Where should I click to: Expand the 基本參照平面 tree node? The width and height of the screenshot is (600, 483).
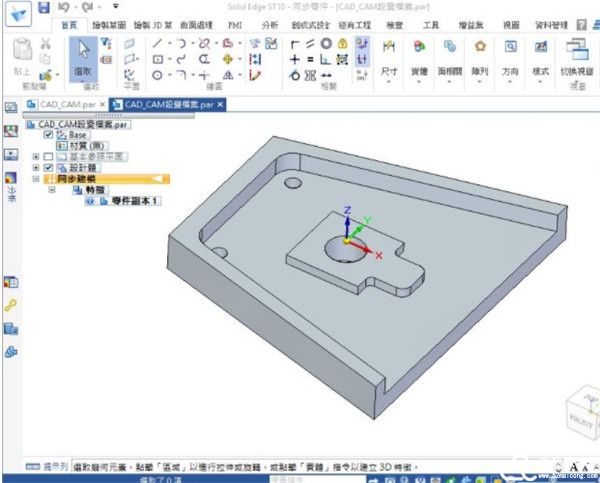tap(36, 157)
